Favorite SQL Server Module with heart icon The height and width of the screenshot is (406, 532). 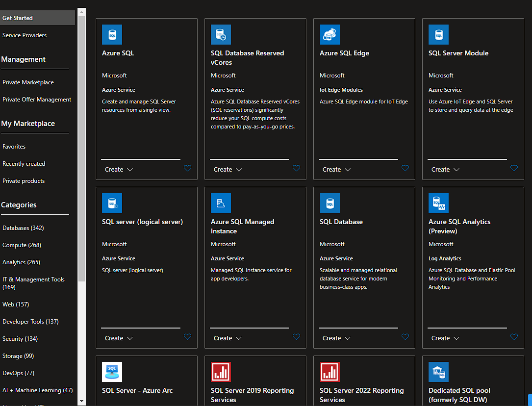point(514,168)
